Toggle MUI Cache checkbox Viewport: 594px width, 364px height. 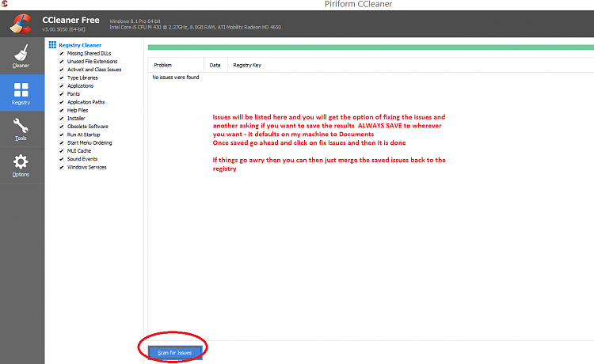tap(61, 151)
